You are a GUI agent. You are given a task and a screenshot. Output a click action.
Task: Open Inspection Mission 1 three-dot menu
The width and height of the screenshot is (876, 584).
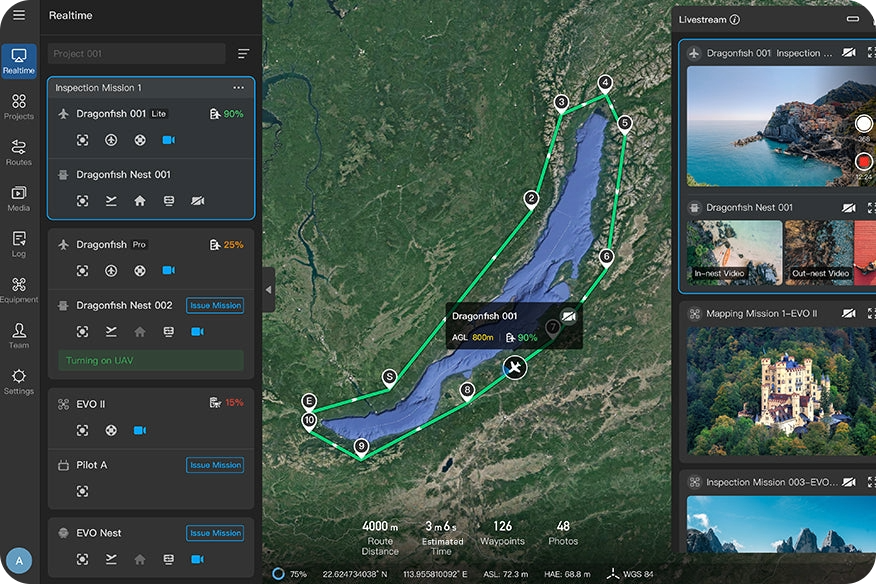[x=238, y=88]
